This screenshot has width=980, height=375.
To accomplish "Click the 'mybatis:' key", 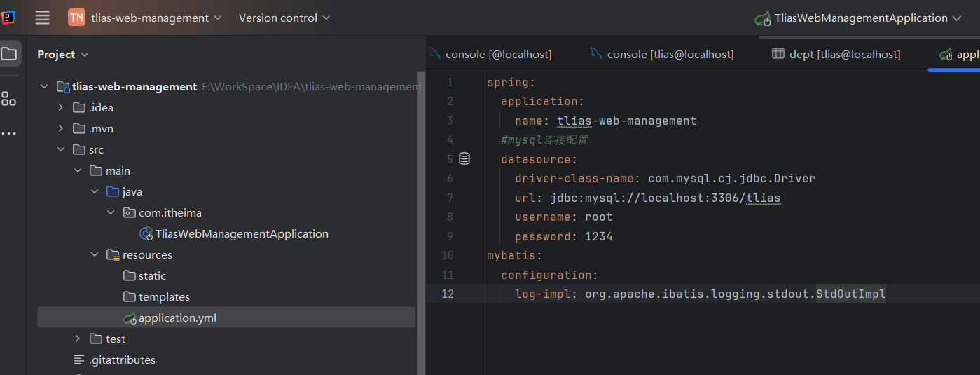I will point(514,256).
